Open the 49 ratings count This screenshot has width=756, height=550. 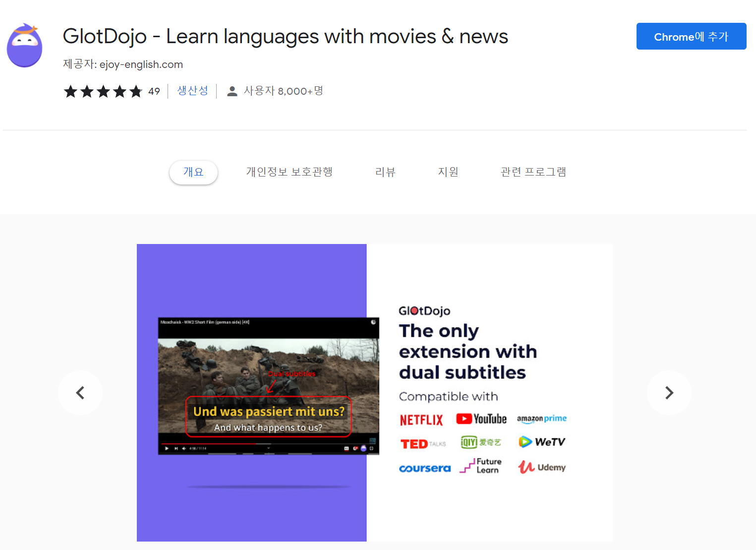tap(154, 91)
